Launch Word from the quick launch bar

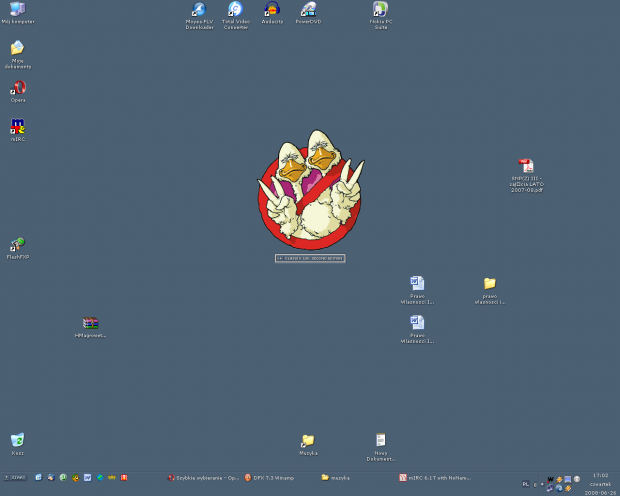(87, 478)
